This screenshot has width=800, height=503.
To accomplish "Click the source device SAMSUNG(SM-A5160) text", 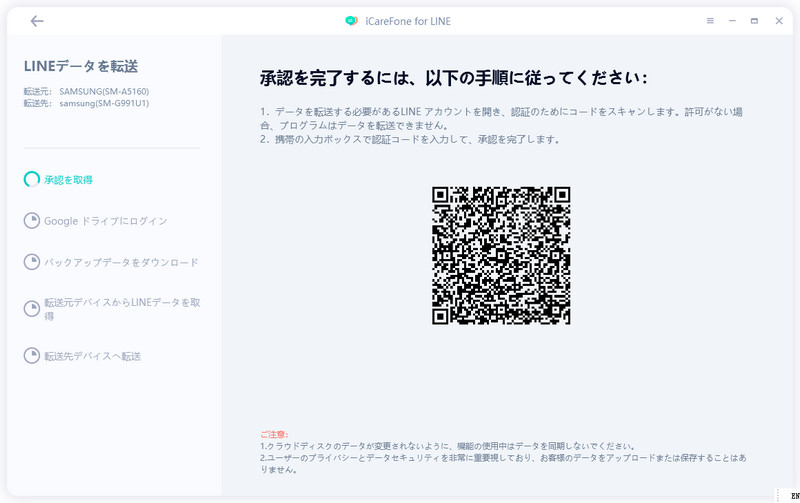I will (x=104, y=91).
